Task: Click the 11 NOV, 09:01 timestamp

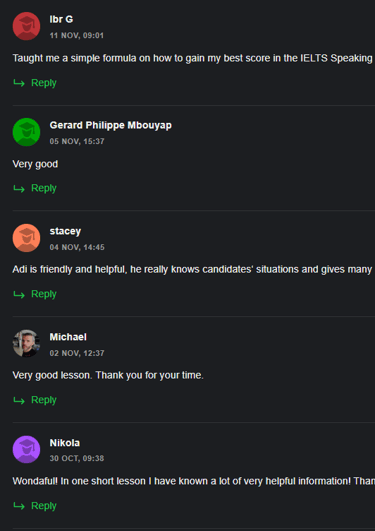Action: tap(77, 36)
